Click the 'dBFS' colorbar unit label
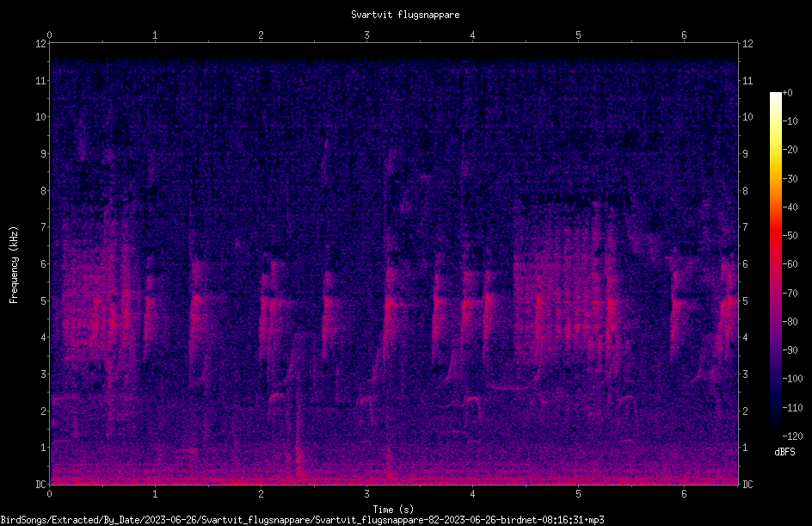 click(784, 452)
